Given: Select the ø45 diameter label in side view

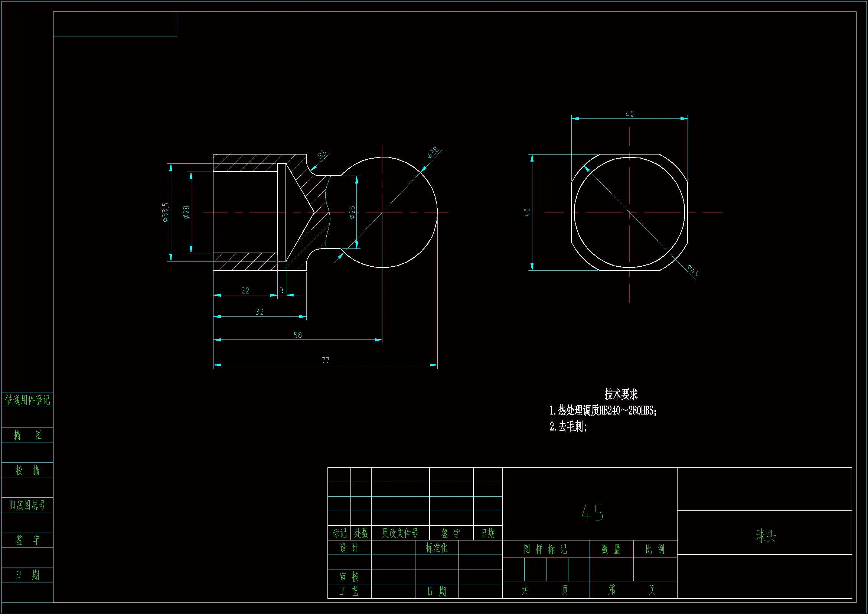Looking at the screenshot, I should (693, 270).
